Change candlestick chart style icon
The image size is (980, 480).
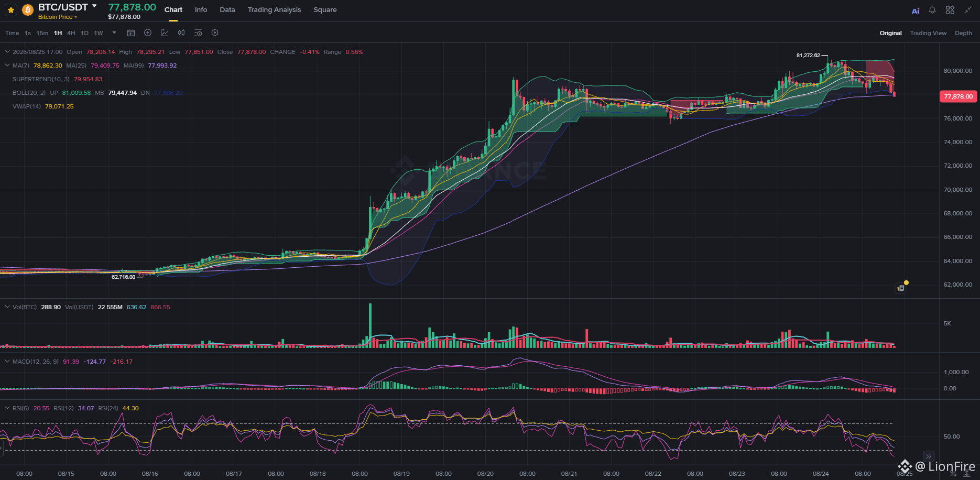(x=181, y=33)
